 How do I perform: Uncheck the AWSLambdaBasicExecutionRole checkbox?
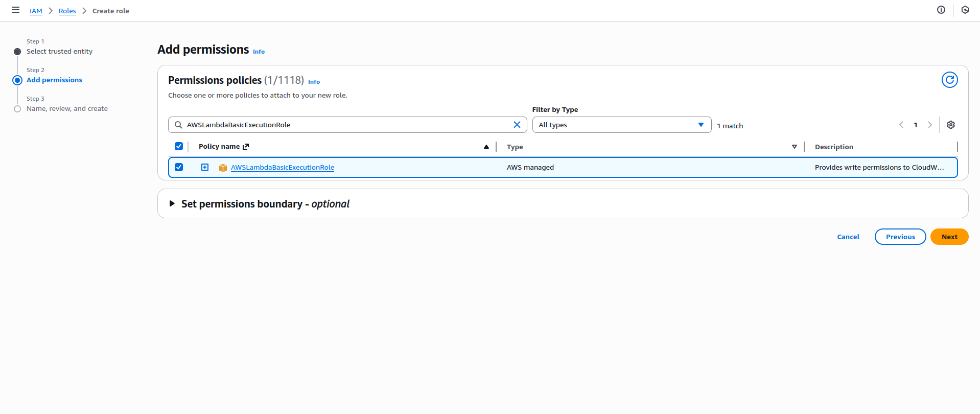pos(179,167)
